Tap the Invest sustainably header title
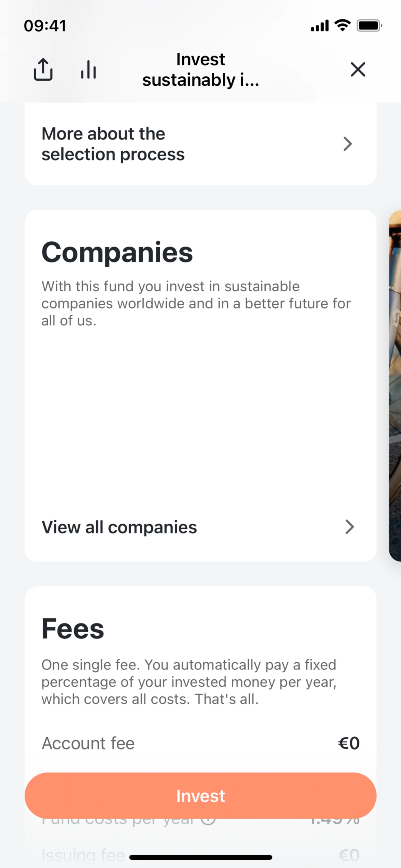Viewport: 401px width, 868px height. [200, 69]
